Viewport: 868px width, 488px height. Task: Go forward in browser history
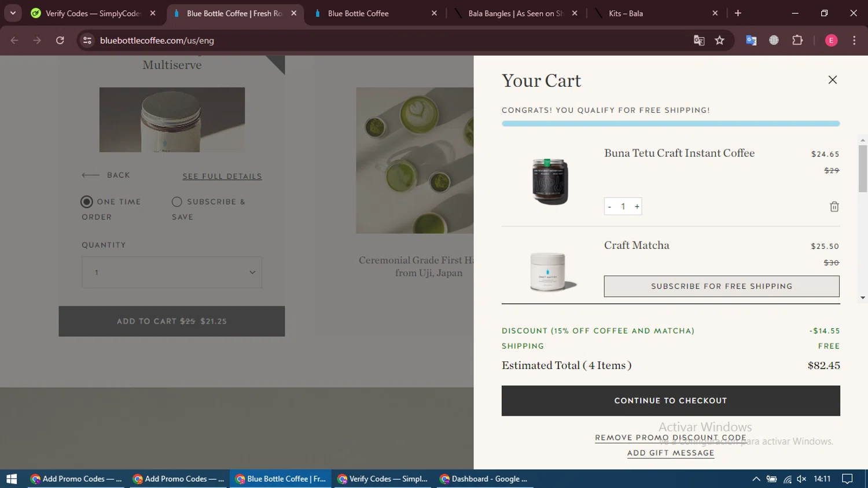coord(37,40)
